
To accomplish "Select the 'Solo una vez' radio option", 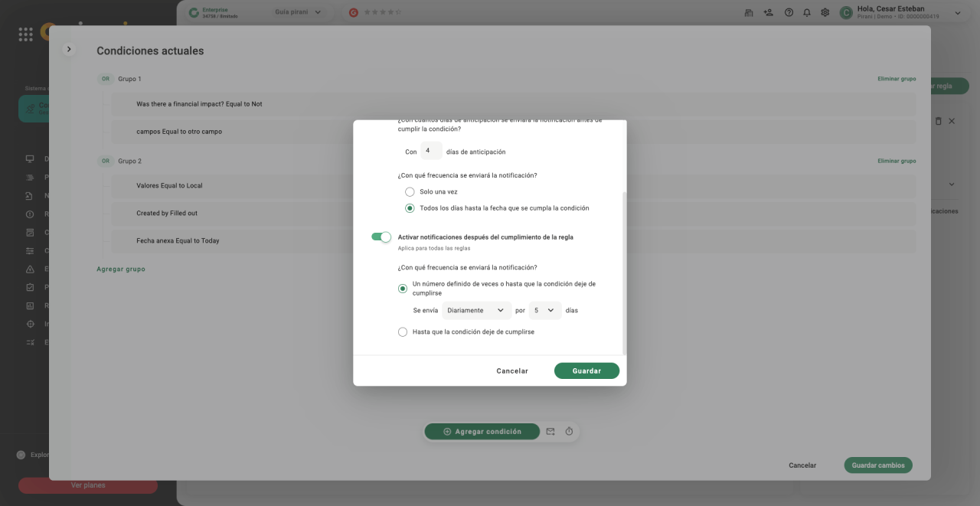I will (410, 191).
